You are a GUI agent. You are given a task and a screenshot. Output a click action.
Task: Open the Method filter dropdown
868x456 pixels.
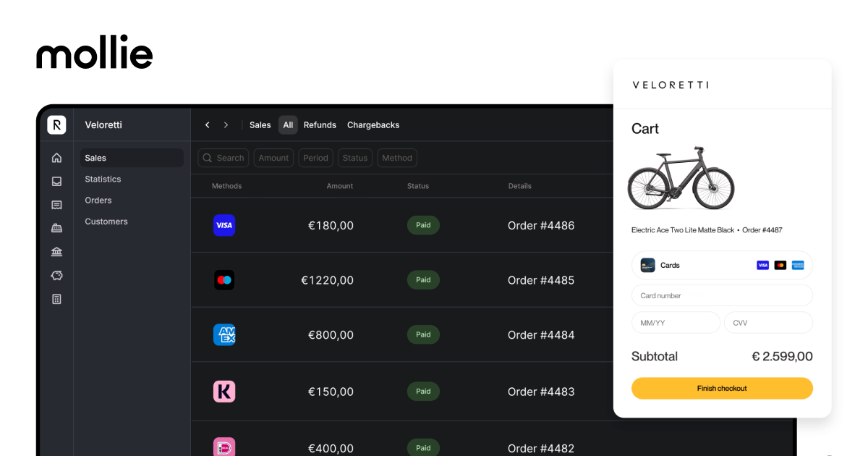click(x=396, y=158)
